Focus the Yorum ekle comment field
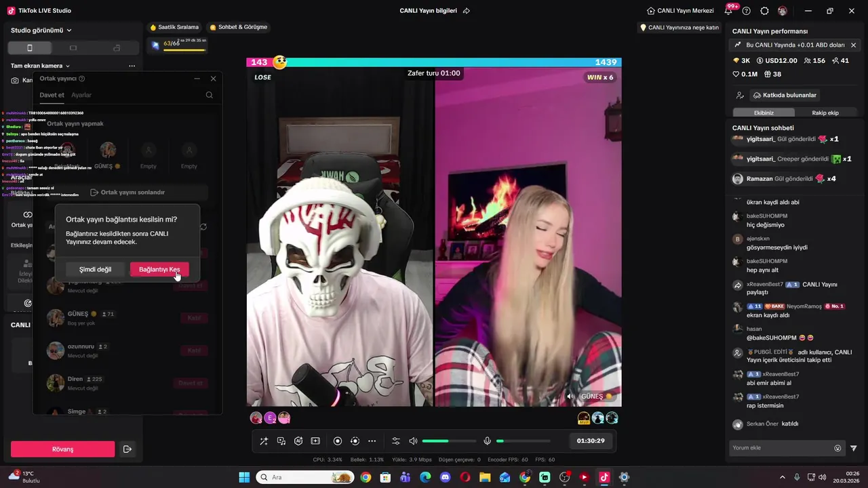The image size is (868, 488). 780,448
